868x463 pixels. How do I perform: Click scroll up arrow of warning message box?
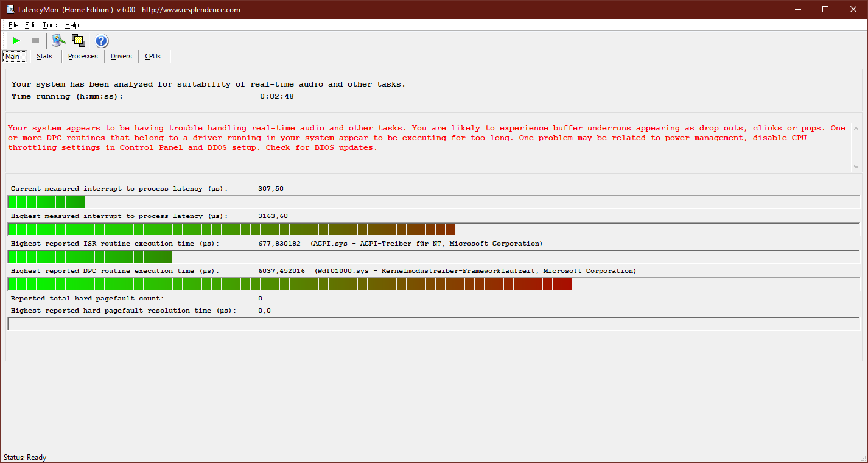(x=856, y=129)
